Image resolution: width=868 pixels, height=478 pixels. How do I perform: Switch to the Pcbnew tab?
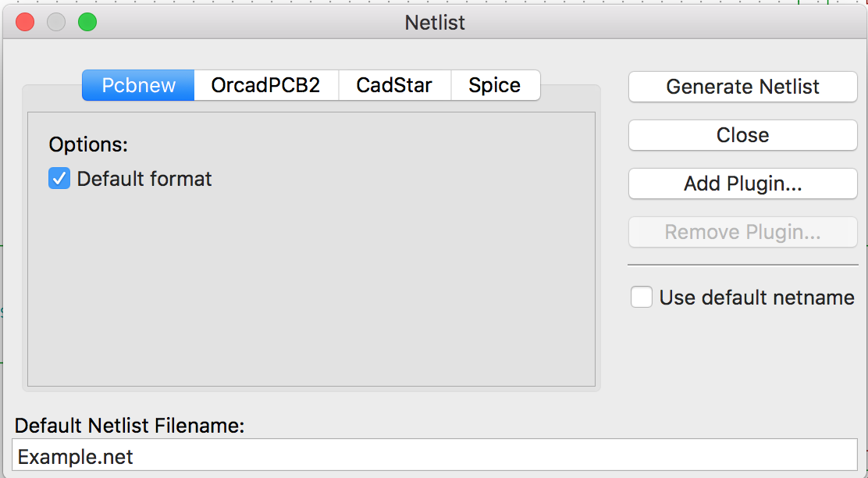pos(138,85)
